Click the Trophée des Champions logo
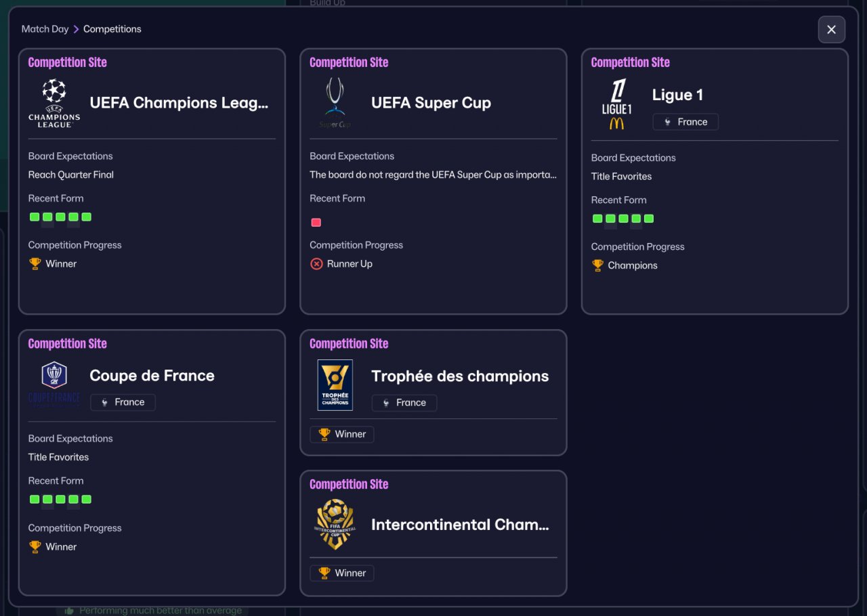867x616 pixels. click(335, 385)
